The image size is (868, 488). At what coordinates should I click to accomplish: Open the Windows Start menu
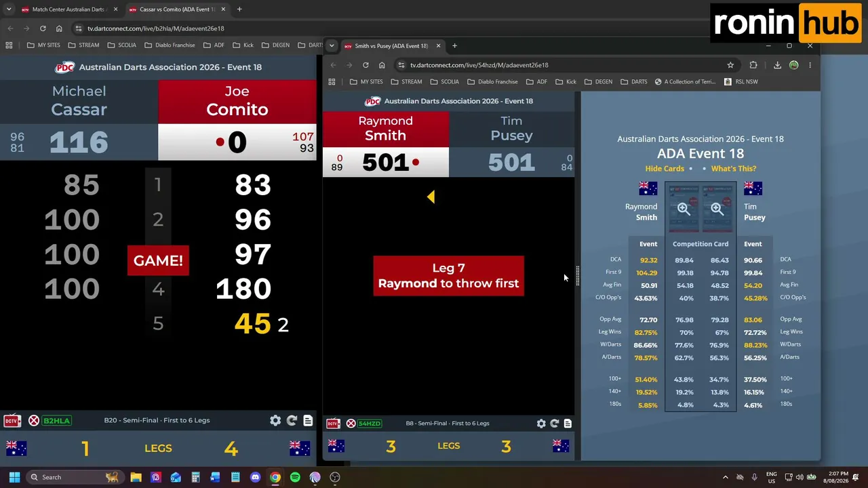[x=14, y=477]
